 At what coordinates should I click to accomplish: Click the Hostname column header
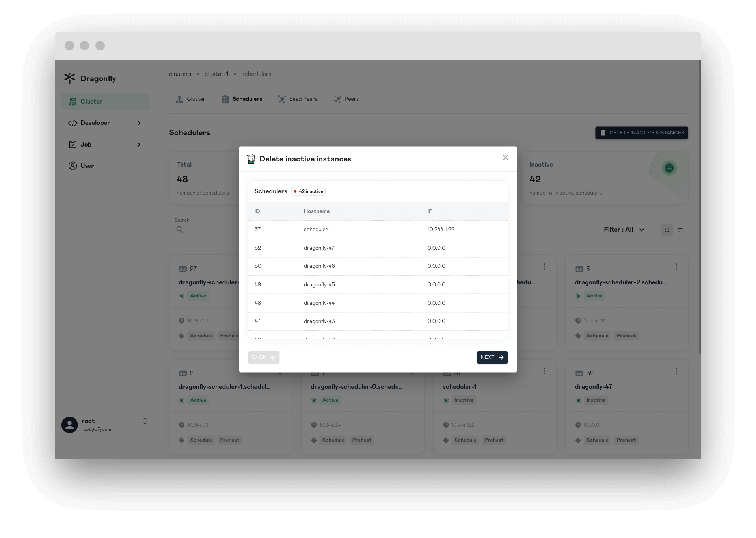pyautogui.click(x=317, y=211)
